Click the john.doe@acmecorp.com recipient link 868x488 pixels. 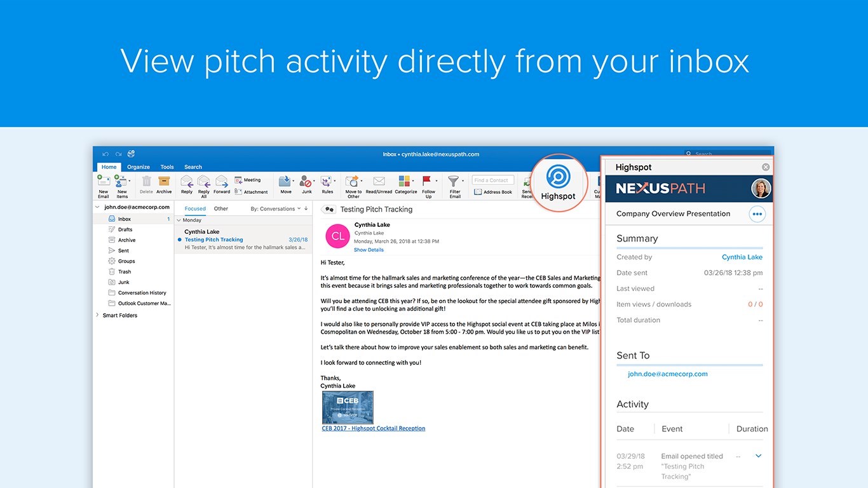668,374
